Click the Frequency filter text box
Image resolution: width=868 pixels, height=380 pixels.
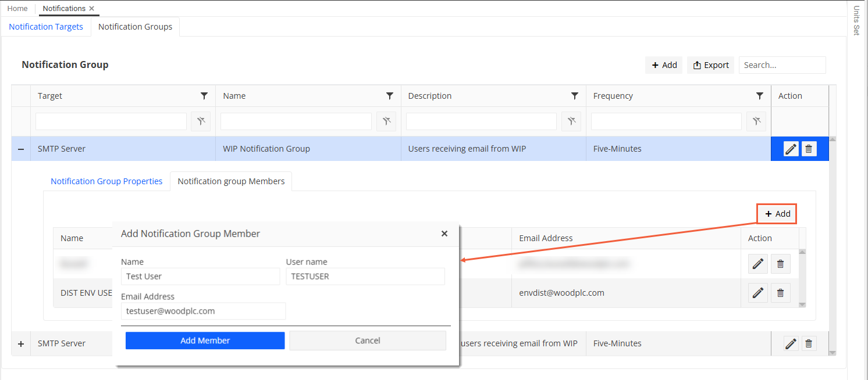click(x=667, y=121)
